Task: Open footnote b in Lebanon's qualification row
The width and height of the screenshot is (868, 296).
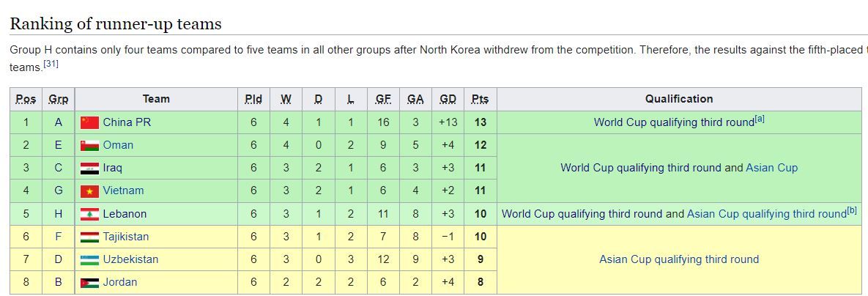Action: coord(852,211)
